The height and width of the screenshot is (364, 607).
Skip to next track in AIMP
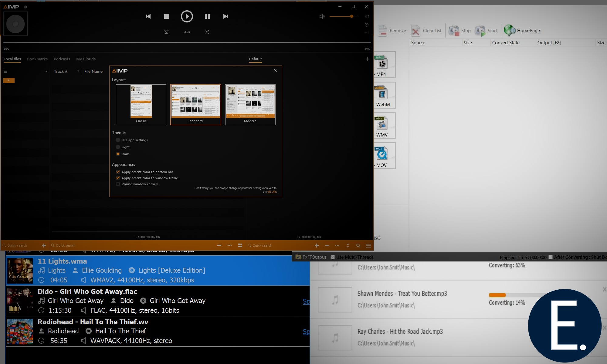pos(226,16)
